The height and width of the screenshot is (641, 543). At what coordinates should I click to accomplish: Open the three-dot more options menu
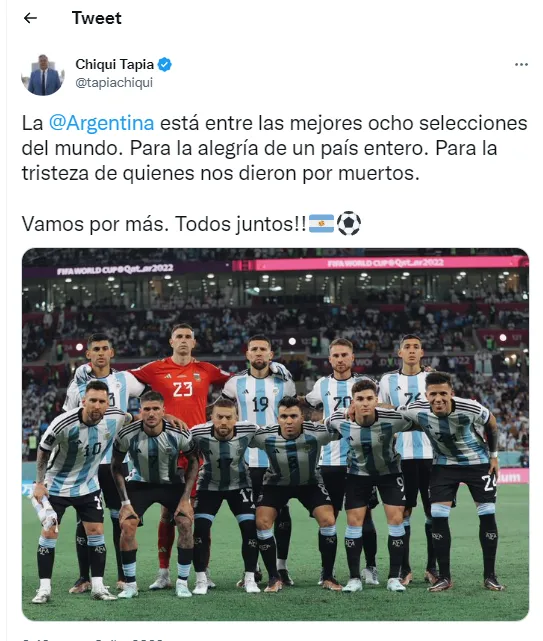521,65
